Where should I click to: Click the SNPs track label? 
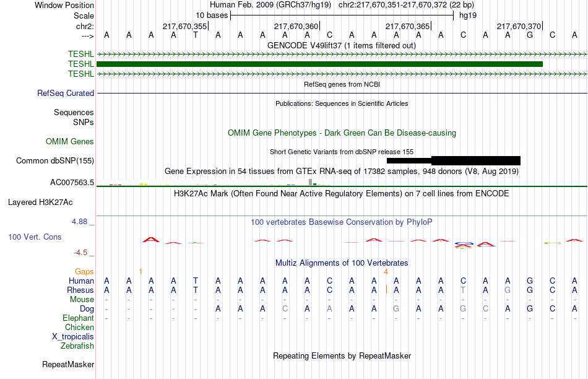click(x=84, y=123)
